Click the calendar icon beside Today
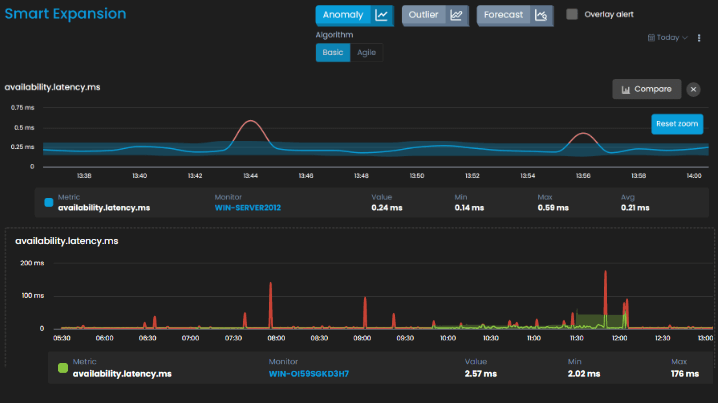Screen dimensions: 718x403 651,38
